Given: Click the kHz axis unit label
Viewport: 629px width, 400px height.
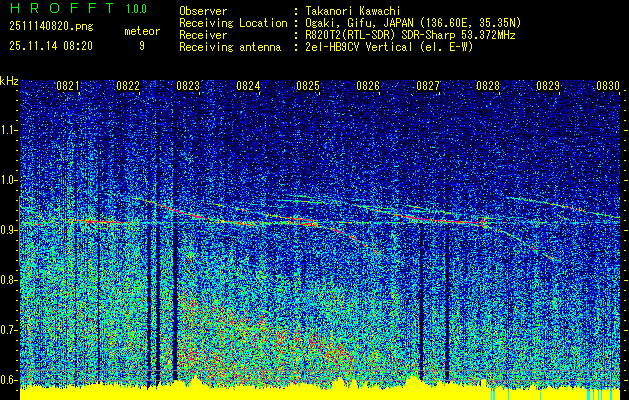Looking at the screenshot, I should (x=9, y=81).
